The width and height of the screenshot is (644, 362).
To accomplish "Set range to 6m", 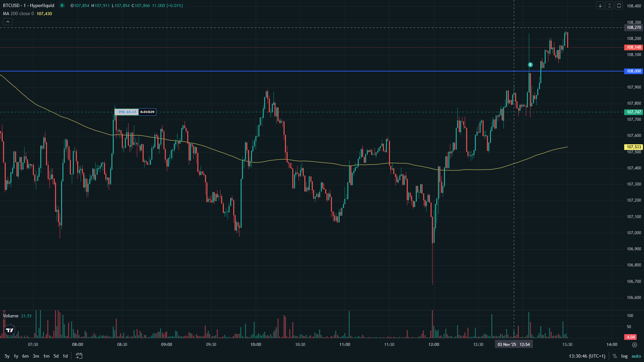I will click(x=25, y=356).
